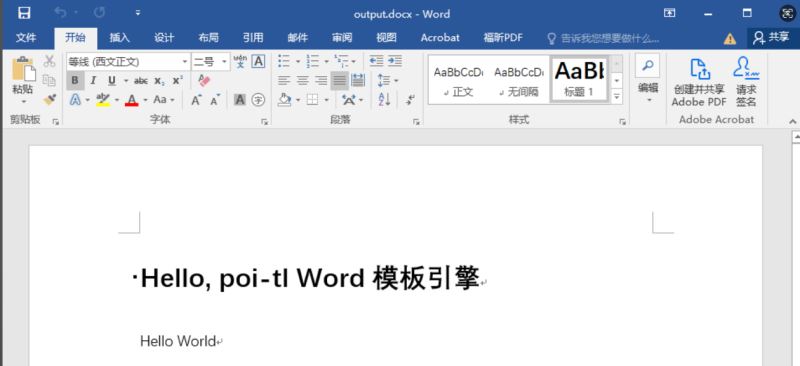The height and width of the screenshot is (366, 800).
Task: Switch to the 布局 tab
Action: (x=208, y=38)
